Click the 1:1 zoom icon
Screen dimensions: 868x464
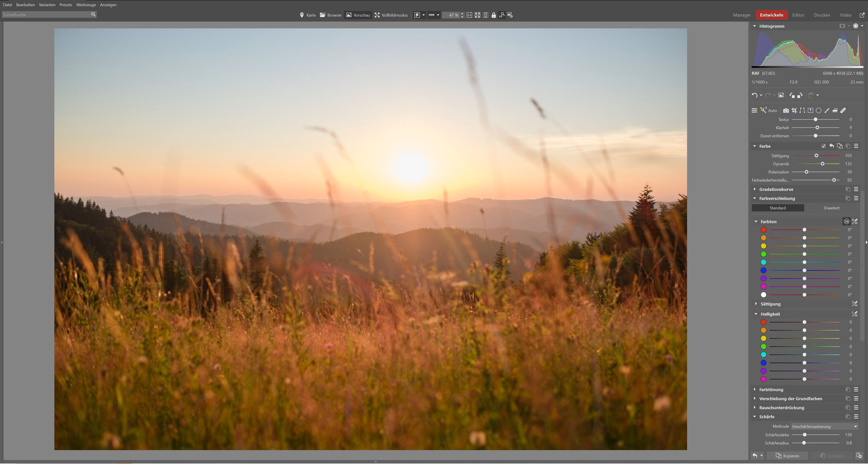[x=469, y=15]
